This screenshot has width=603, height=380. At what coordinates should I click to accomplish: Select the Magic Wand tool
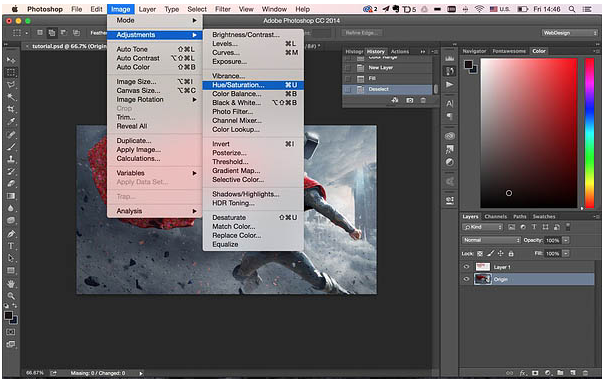[11, 97]
